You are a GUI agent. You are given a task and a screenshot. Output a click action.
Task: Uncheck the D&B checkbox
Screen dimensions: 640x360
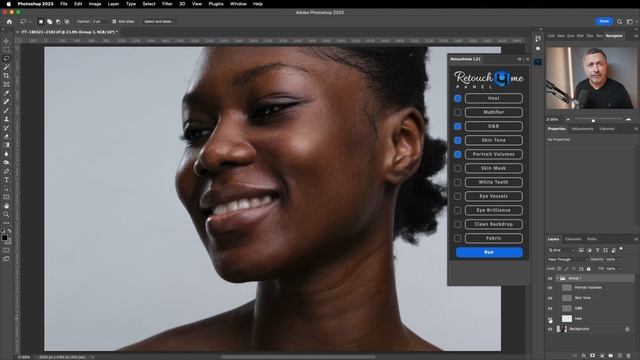click(x=458, y=126)
